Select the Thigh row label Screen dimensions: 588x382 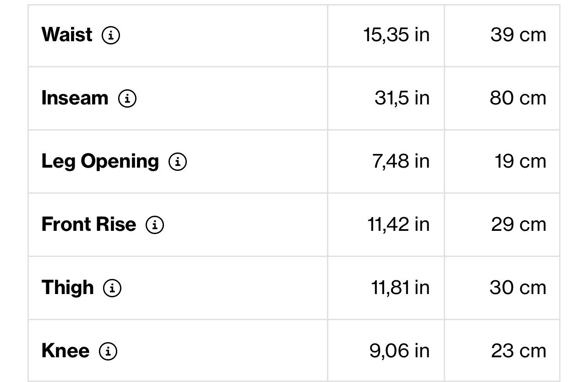tap(68, 288)
